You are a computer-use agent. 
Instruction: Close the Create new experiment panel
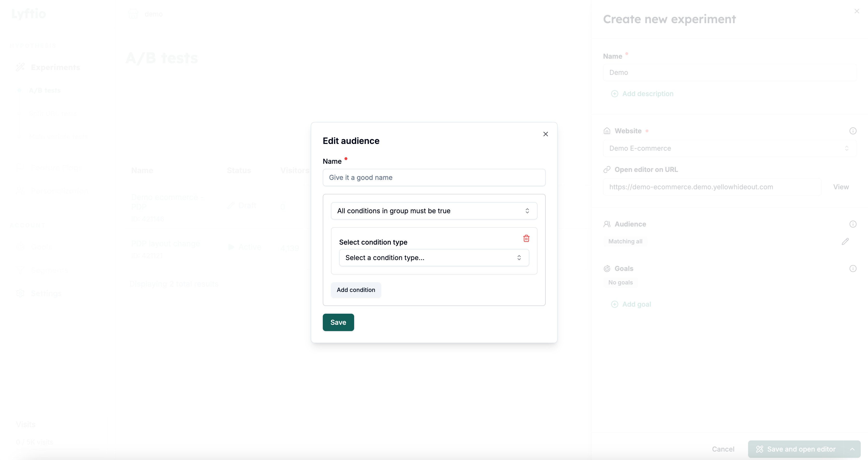tap(857, 11)
